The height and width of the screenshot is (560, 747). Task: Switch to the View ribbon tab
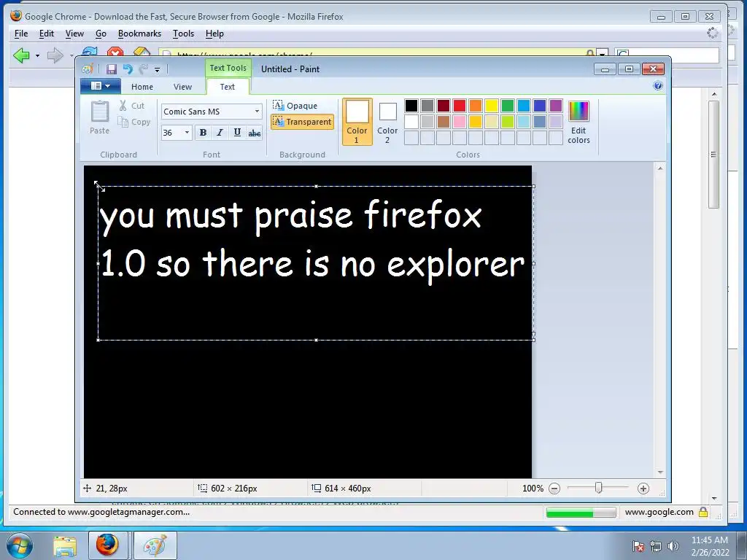coord(182,87)
